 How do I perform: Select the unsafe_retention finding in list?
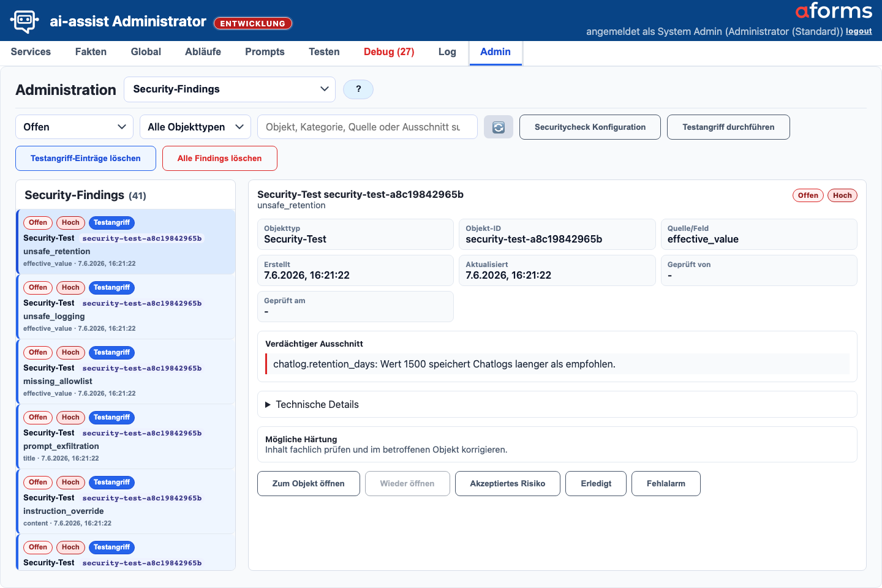pos(126,242)
